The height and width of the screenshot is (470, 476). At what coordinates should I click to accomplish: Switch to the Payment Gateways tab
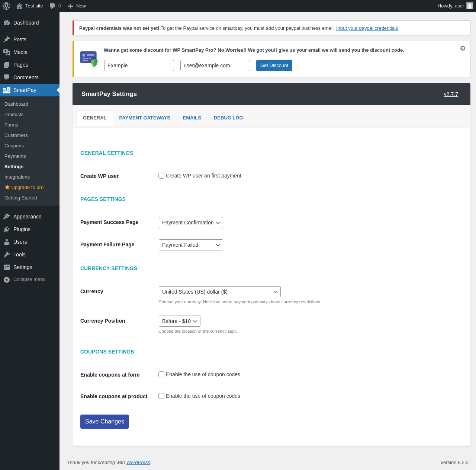(145, 118)
